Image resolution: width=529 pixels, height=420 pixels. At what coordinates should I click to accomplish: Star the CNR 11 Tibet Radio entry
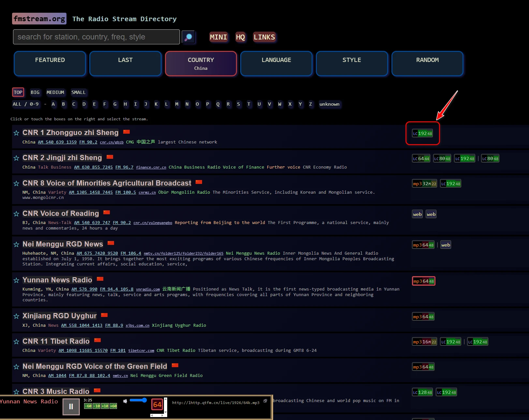click(x=16, y=342)
